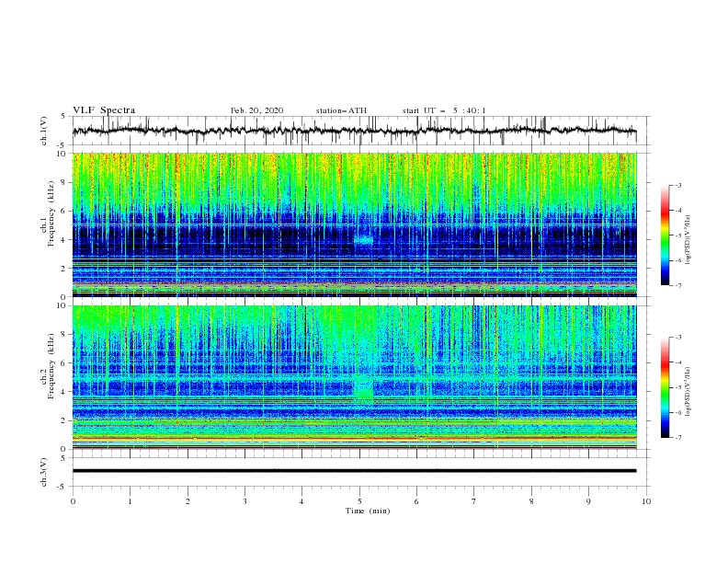This screenshot has width=728, height=563.
Task: Click the ch.1 voltage waveform trace
Action: pos(354,131)
